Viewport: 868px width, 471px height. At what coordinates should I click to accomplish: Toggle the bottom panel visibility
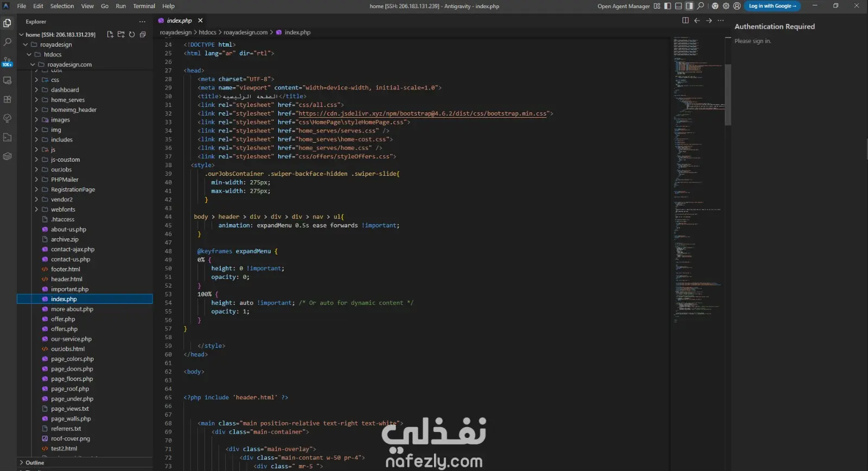pyautogui.click(x=679, y=6)
